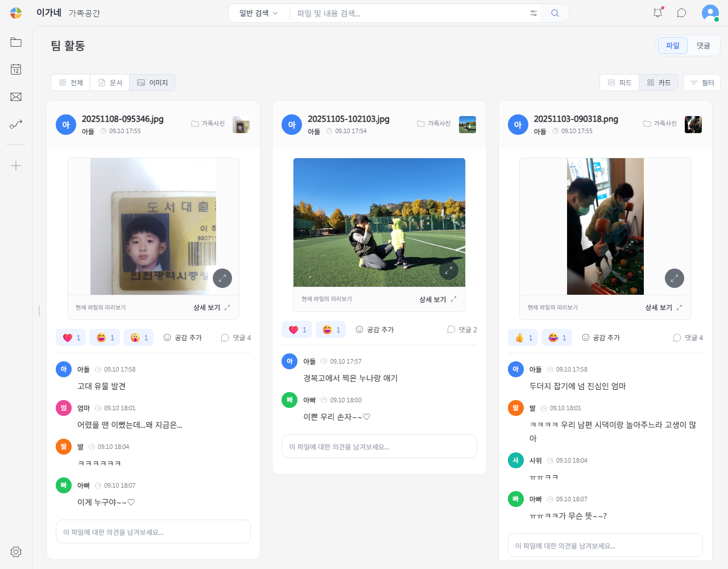Open 댓글 2 on 20251105-102103.jpg card
The height and width of the screenshot is (569, 728).
pos(462,329)
